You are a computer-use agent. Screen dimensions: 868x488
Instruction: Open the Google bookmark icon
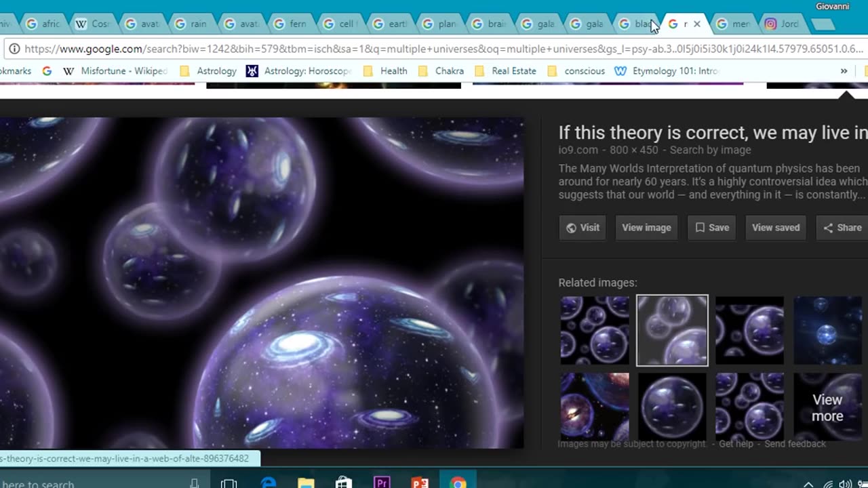47,70
